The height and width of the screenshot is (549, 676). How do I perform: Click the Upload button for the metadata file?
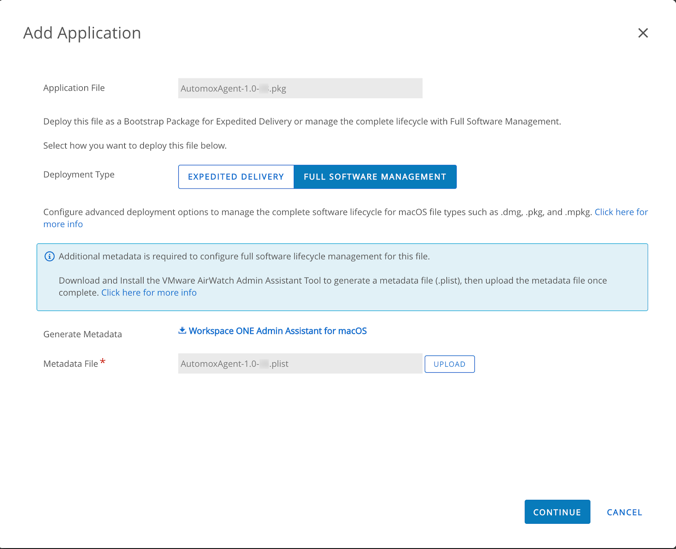(449, 364)
